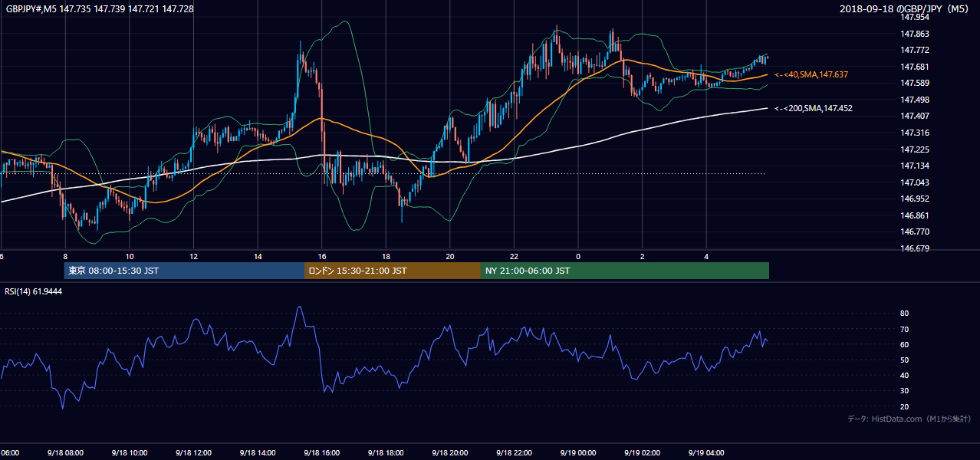The image size is (980, 460).
Task: Click price axis value 147.772
Action: click(915, 50)
